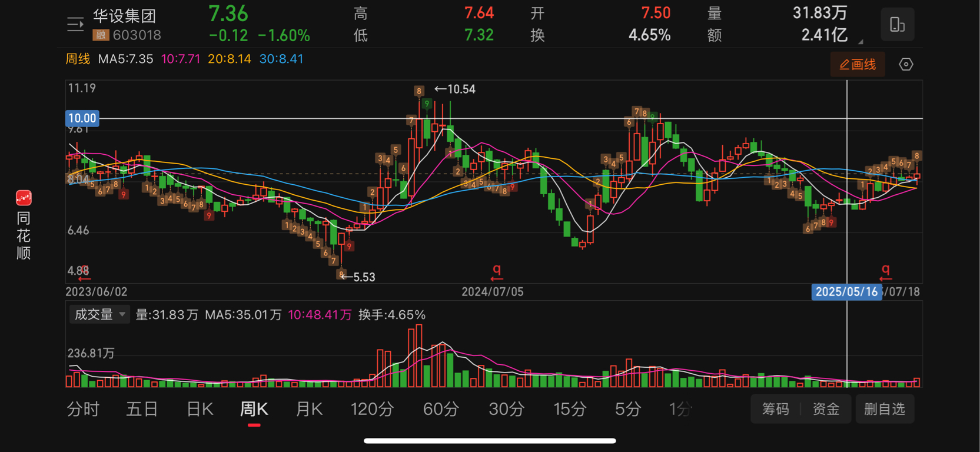
Task: Open the 资金 capital flow view
Action: [x=826, y=409]
